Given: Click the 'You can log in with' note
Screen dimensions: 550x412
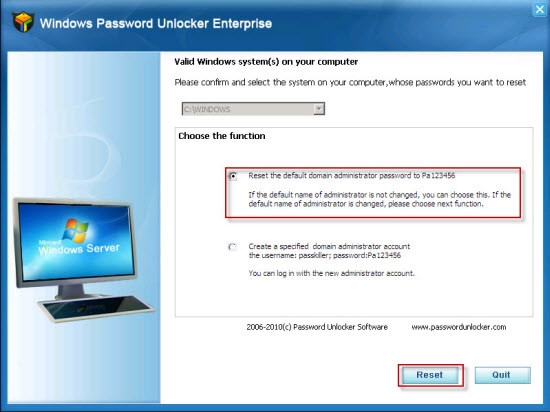Looking at the screenshot, I should tap(331, 273).
